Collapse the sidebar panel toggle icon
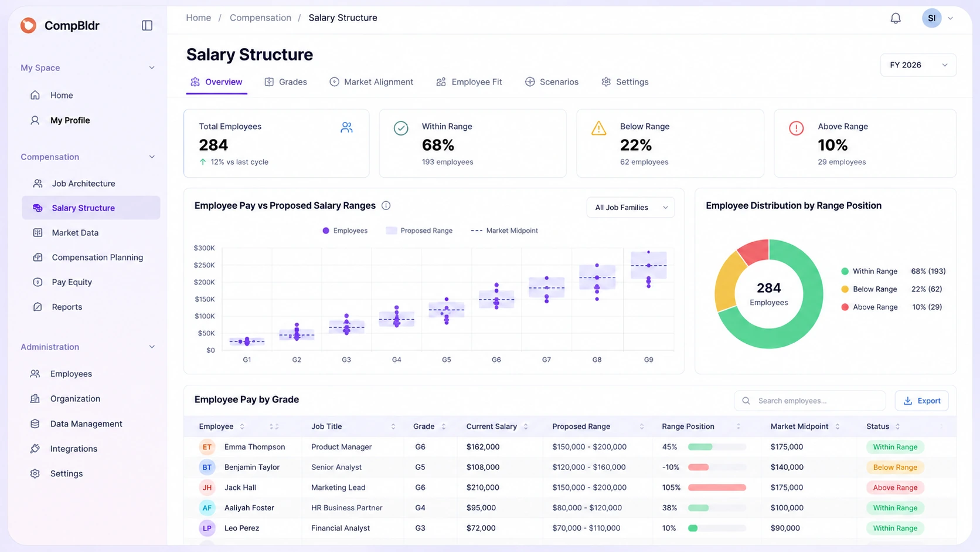The width and height of the screenshot is (980, 552). pyautogui.click(x=147, y=25)
